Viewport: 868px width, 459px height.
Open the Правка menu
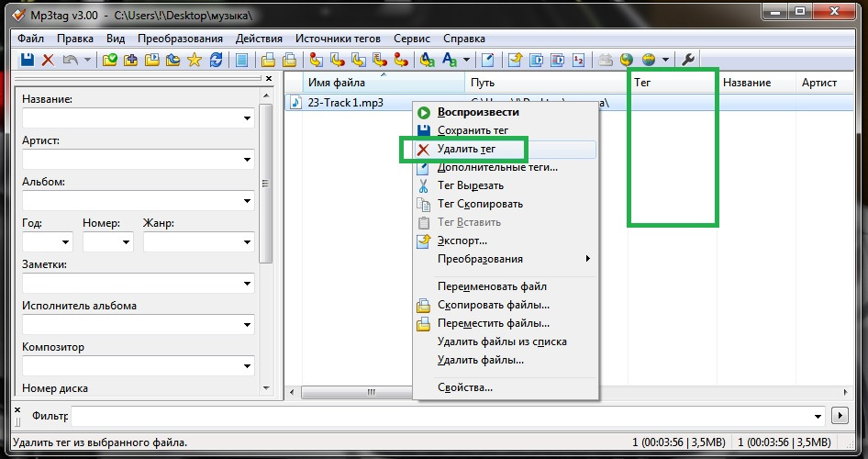(x=75, y=39)
